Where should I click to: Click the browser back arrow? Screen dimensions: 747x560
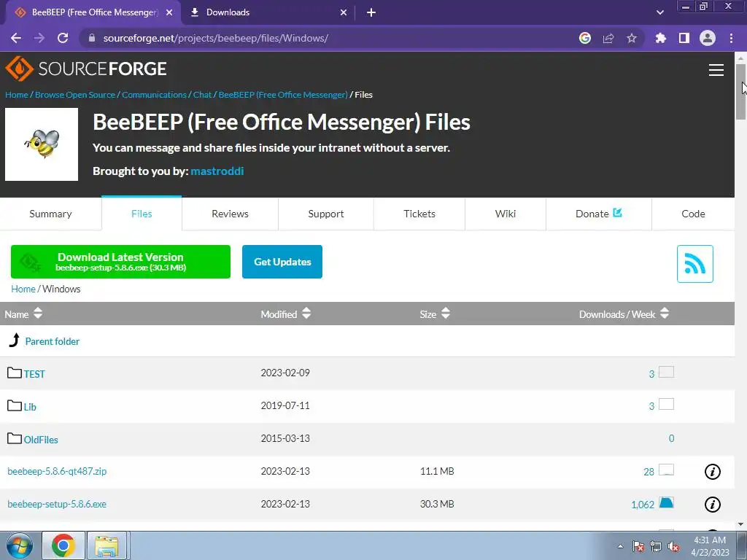tap(16, 38)
